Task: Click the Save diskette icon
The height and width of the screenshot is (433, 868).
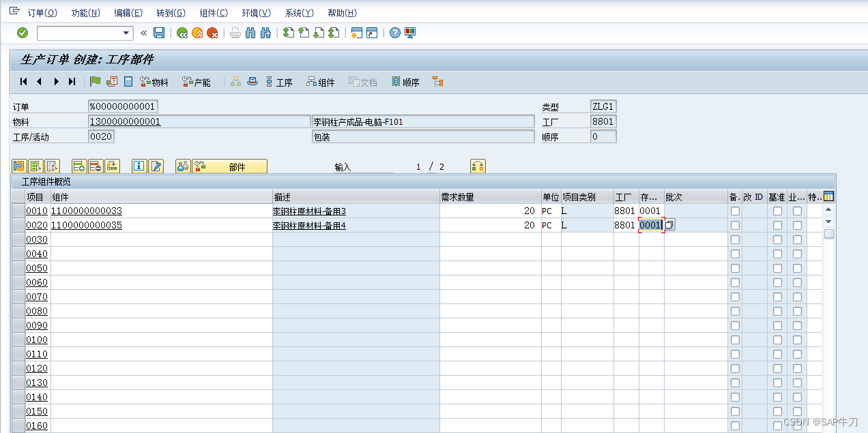Action: tap(159, 33)
